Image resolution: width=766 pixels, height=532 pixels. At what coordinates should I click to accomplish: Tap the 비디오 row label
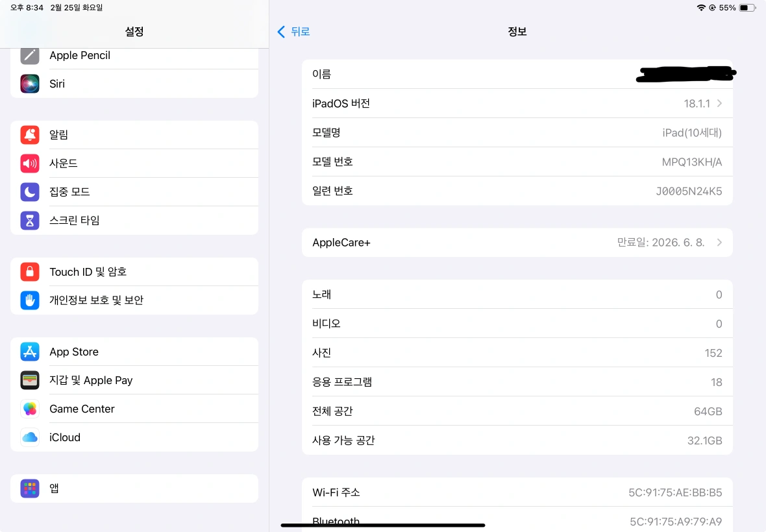point(327,324)
